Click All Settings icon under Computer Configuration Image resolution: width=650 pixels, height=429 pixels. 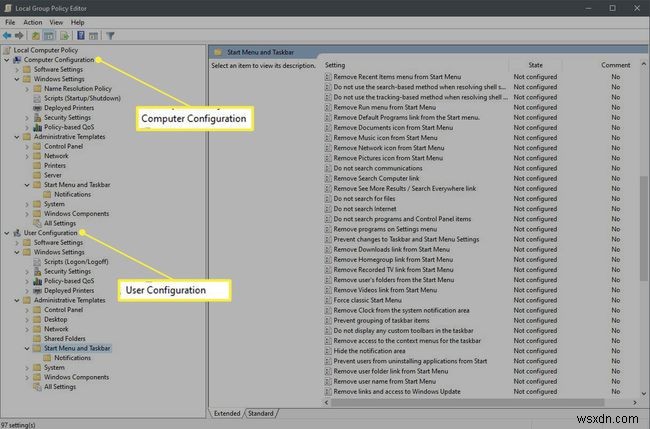37,223
